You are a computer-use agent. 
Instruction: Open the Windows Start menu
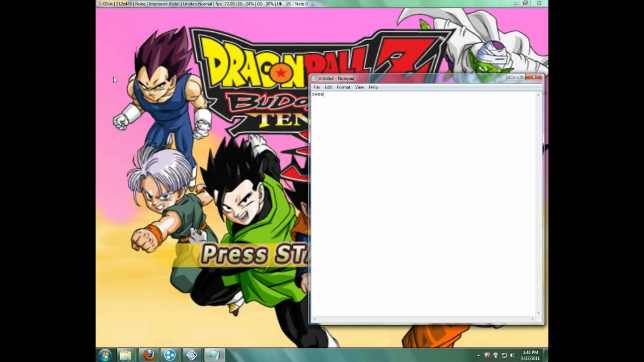[105, 355]
